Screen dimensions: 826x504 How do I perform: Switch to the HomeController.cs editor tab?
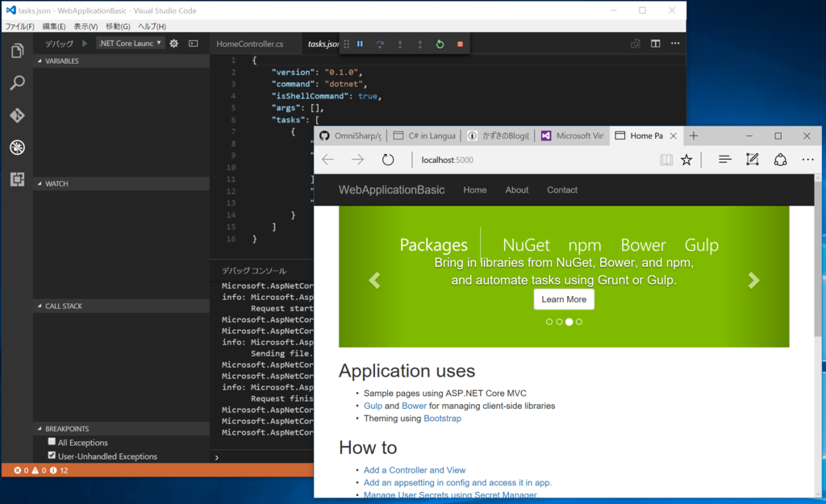click(x=250, y=44)
